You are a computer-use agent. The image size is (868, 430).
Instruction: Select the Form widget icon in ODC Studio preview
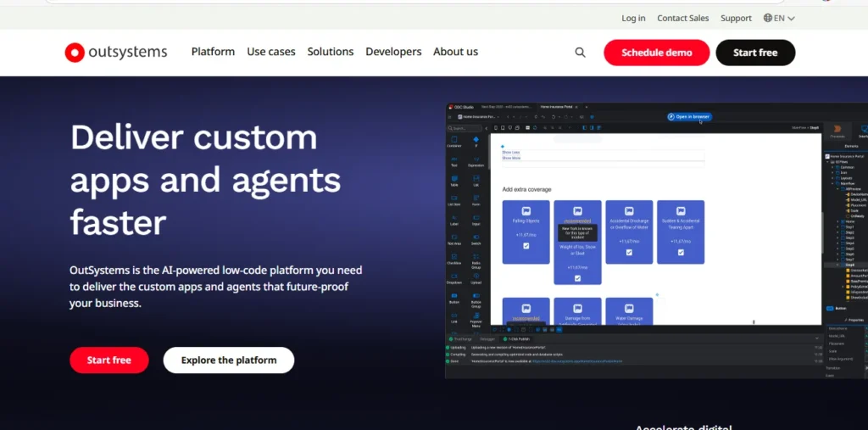[x=476, y=198]
